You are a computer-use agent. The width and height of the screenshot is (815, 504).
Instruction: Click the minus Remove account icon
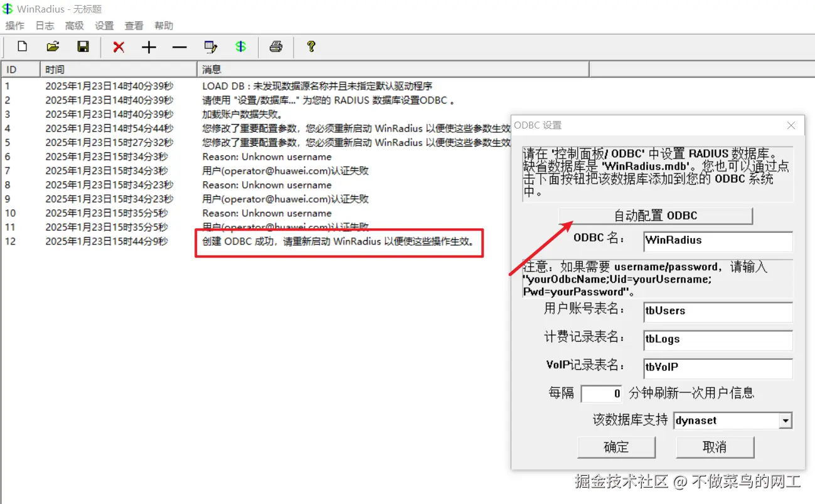[179, 47]
